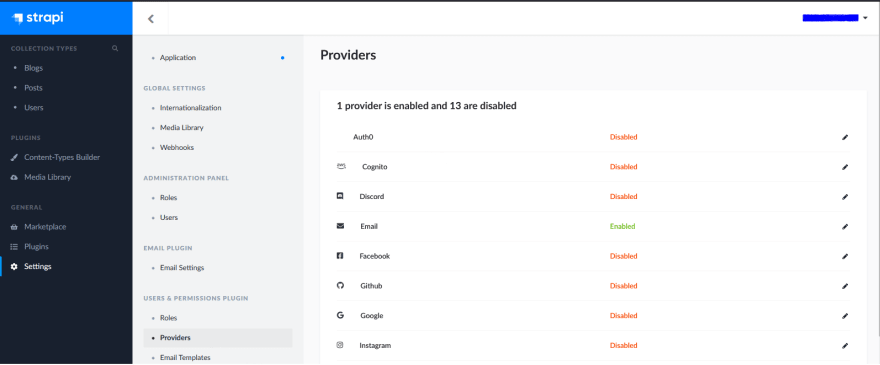Click the Providers page heading
Screen dimensions: 880x365
coord(348,55)
